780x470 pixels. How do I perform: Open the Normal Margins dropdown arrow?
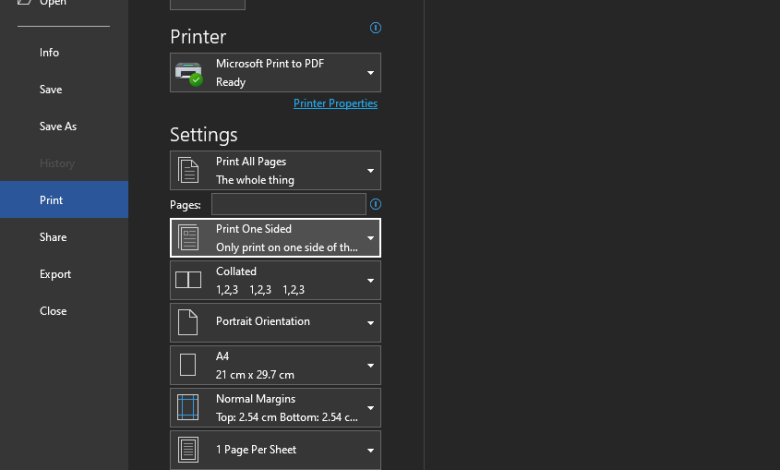370,407
